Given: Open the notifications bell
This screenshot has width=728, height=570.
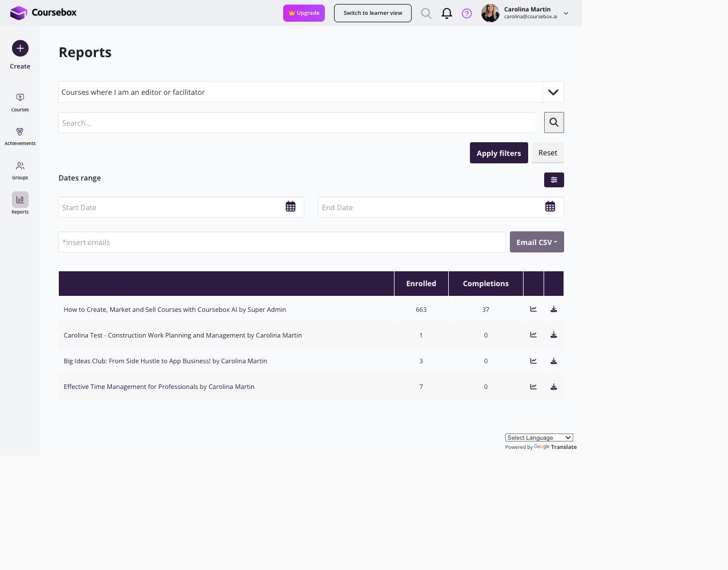Looking at the screenshot, I should tap(447, 13).
